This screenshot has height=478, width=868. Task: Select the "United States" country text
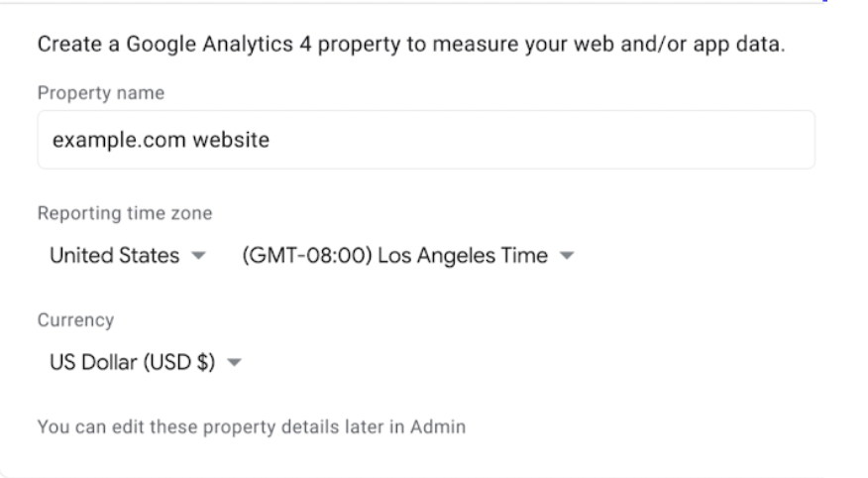point(114,256)
